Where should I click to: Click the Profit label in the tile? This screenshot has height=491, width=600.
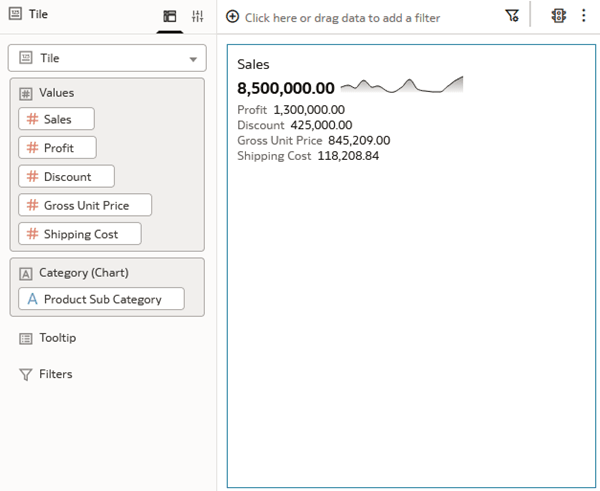tap(252, 110)
